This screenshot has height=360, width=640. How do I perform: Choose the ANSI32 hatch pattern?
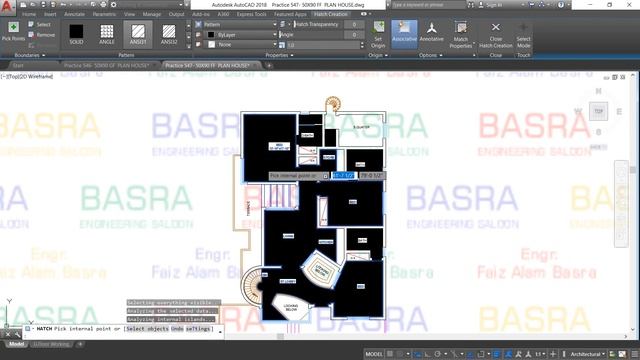(x=169, y=34)
